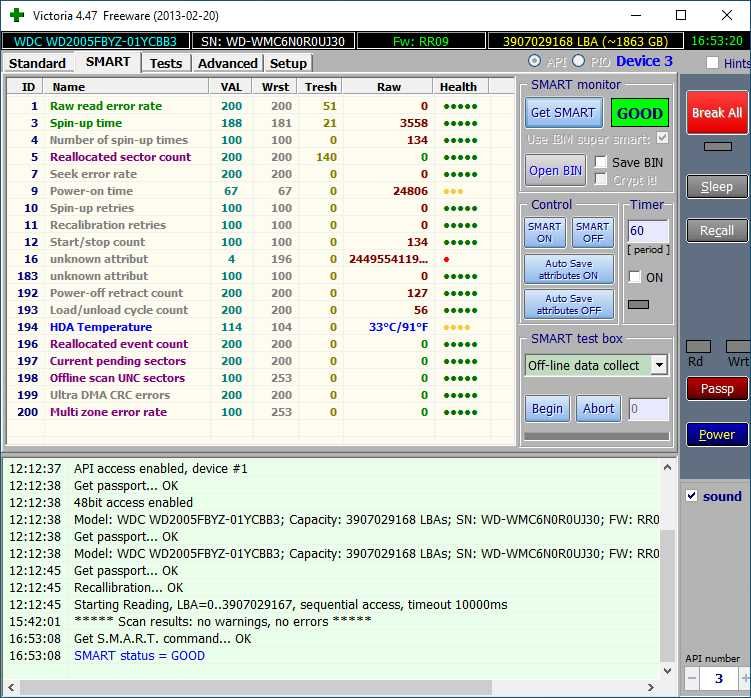Click the log horizontal scroll left arrow
The image size is (751, 698).
[x=11, y=687]
